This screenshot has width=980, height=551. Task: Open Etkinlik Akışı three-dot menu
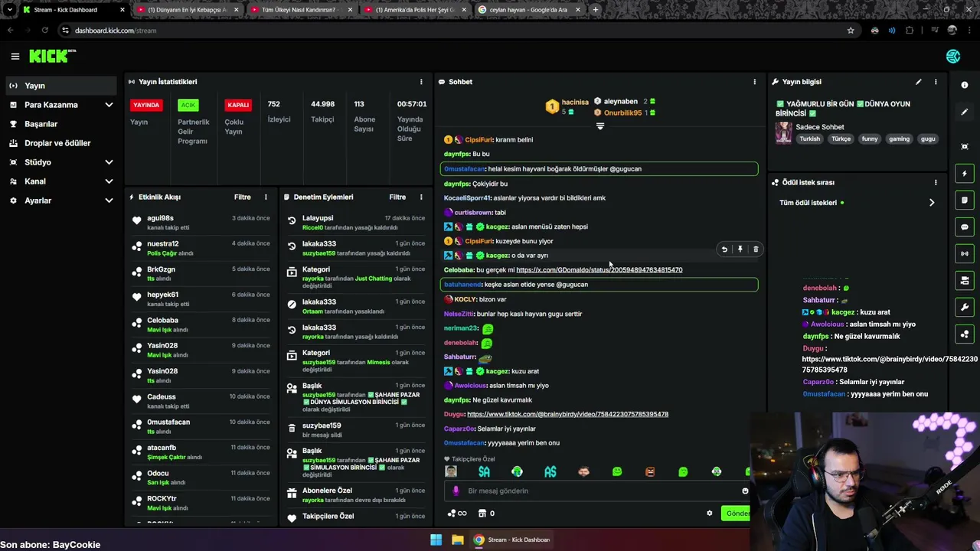(x=266, y=197)
